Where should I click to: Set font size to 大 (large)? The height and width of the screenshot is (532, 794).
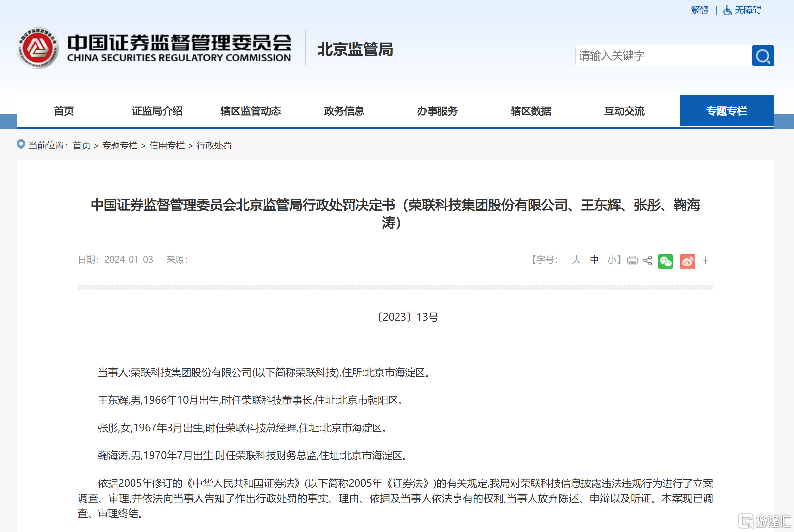click(576, 260)
